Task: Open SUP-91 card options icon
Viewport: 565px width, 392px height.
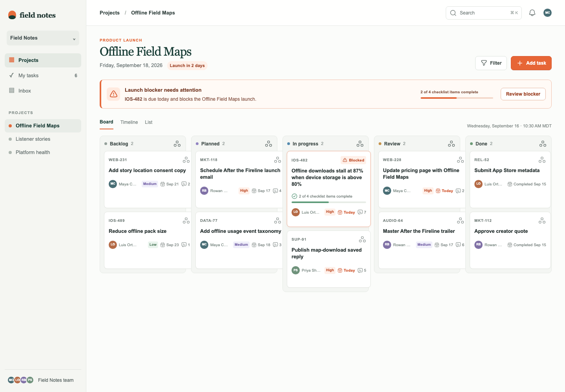Action: [x=362, y=240]
